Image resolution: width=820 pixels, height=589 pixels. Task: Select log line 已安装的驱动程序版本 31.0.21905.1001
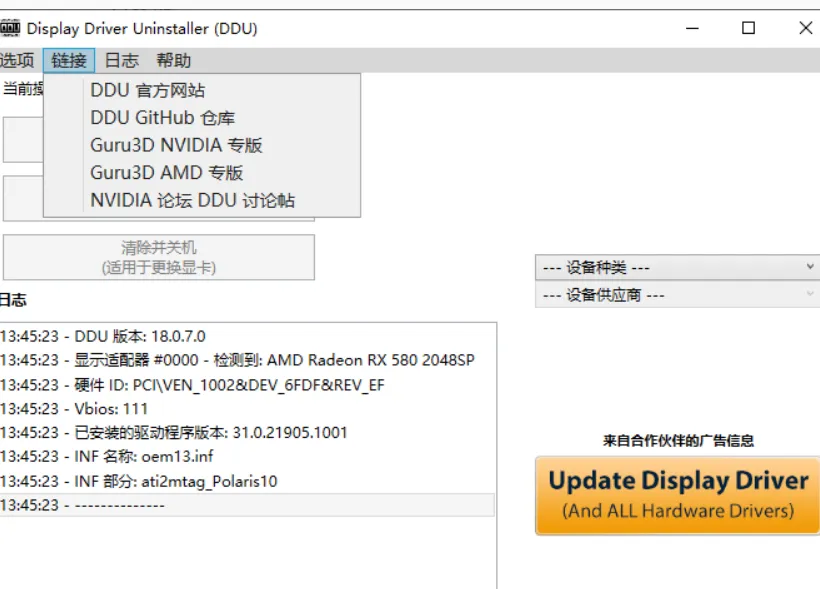click(247, 433)
